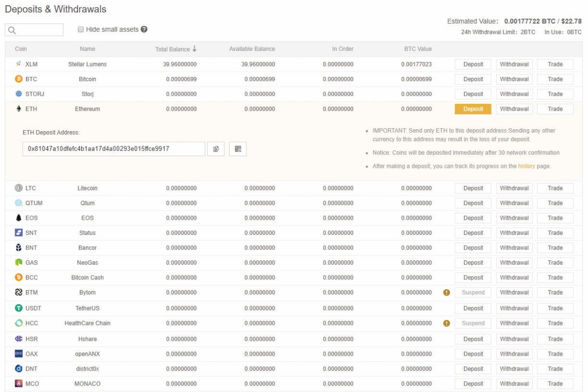The height and width of the screenshot is (392, 588).
Task: Enable the Hide small assets checkbox
Action: pos(81,29)
